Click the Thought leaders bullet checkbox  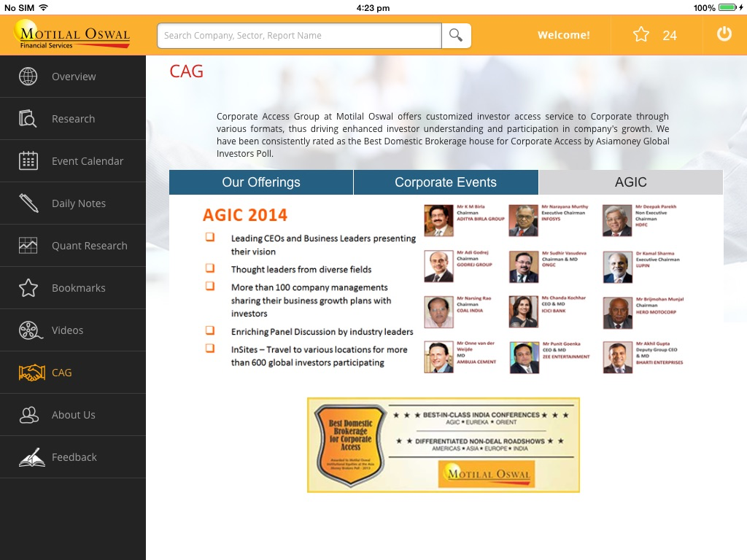[210, 268]
